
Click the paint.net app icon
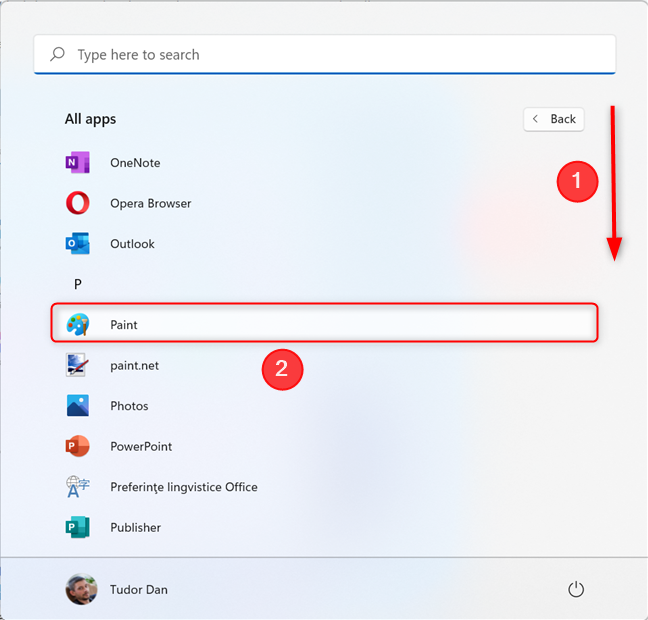pyautogui.click(x=76, y=365)
